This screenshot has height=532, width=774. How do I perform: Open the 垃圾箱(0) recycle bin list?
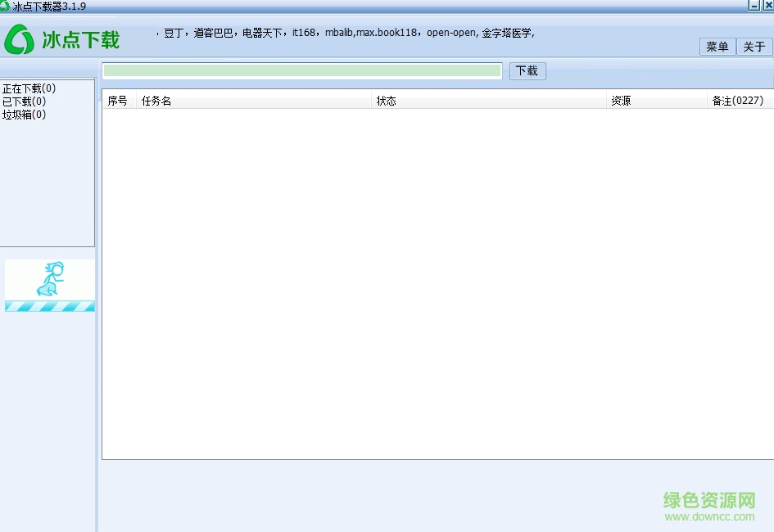coord(23,114)
